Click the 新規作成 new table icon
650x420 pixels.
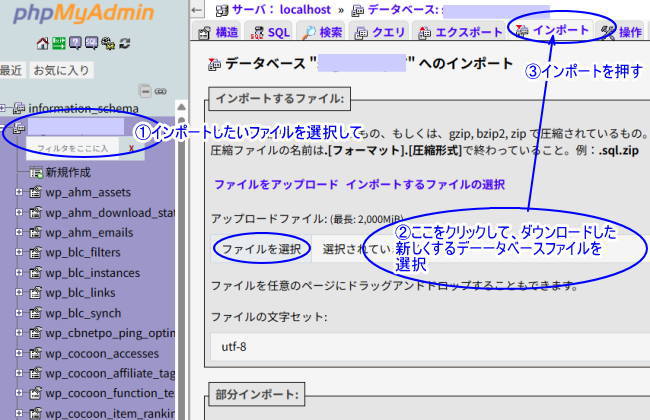click(x=36, y=172)
